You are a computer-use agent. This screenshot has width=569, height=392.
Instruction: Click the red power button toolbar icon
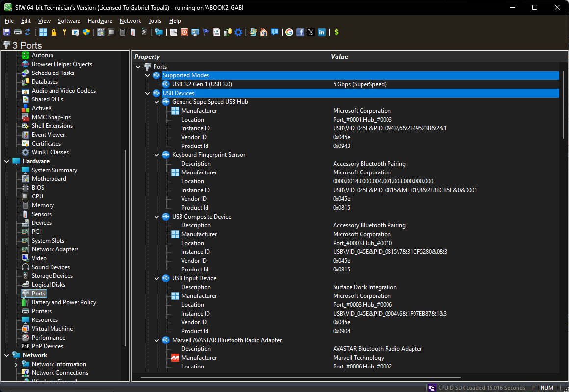pyautogui.click(x=184, y=32)
